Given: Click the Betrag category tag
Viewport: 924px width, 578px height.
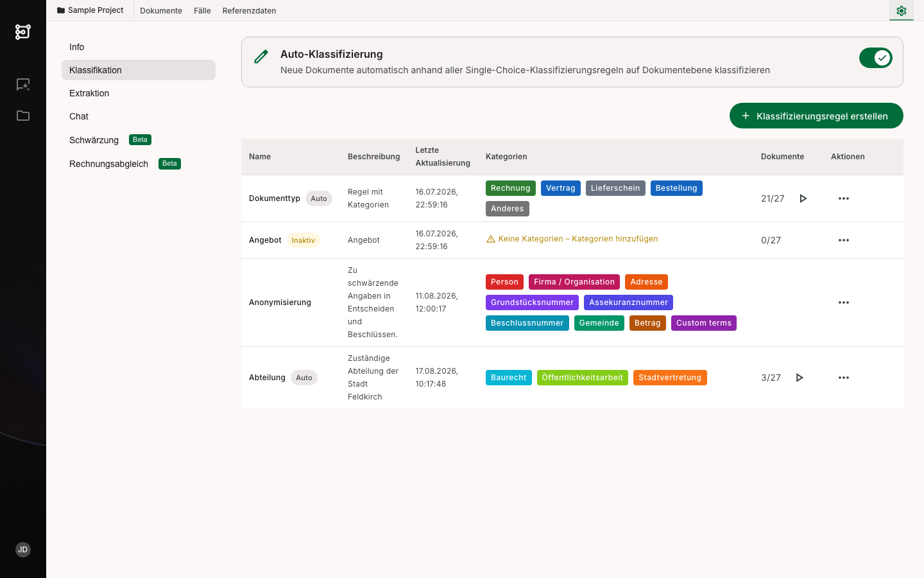Looking at the screenshot, I should click(x=647, y=323).
